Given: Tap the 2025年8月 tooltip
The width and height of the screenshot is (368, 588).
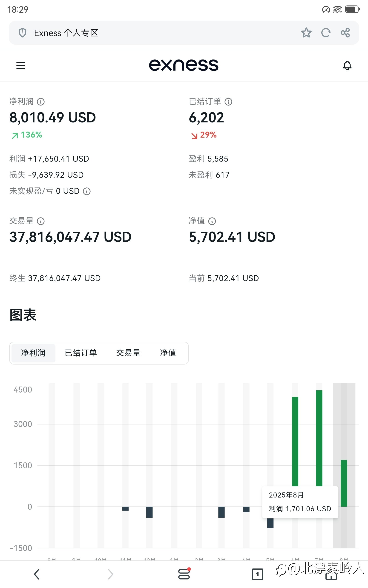Looking at the screenshot, I should tap(300, 502).
